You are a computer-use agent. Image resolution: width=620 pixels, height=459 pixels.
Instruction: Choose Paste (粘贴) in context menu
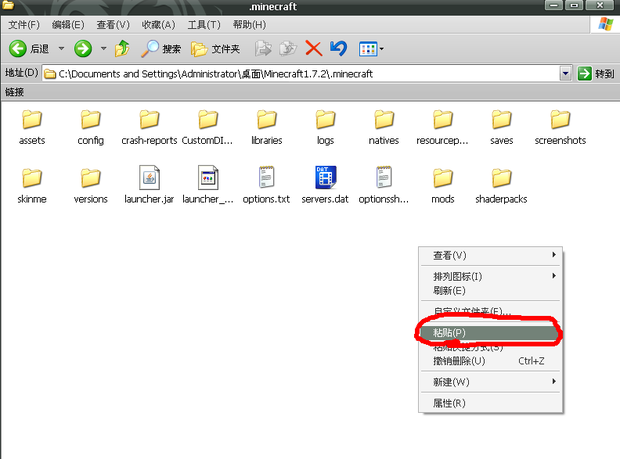click(490, 332)
